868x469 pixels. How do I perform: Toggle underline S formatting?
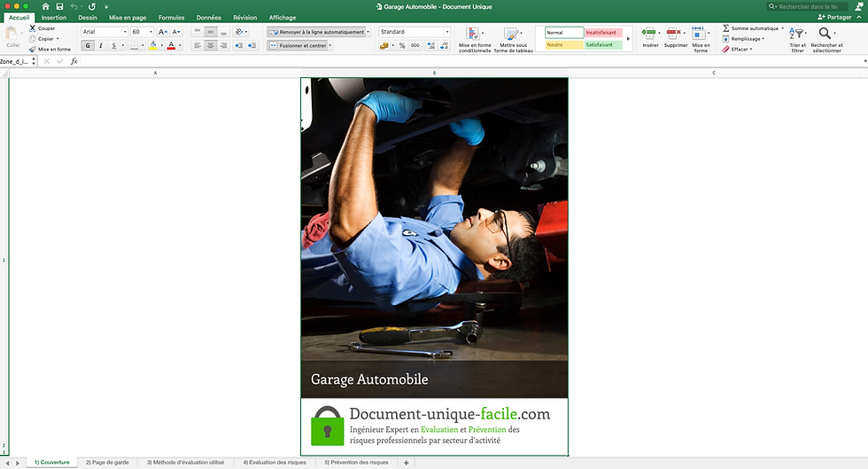[113, 45]
